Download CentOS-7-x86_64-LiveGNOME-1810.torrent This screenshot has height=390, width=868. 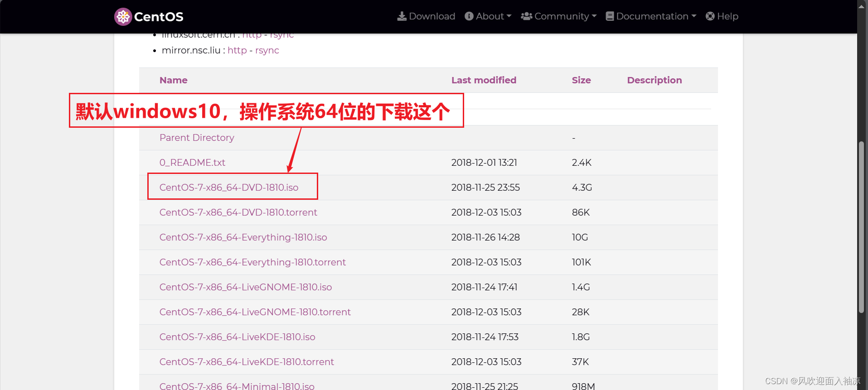pyautogui.click(x=255, y=312)
